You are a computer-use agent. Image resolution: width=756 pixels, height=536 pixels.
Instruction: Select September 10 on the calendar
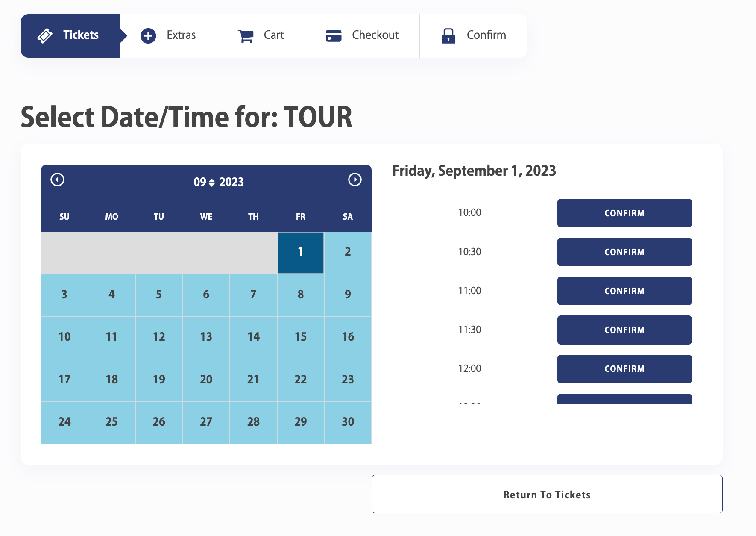(x=64, y=337)
